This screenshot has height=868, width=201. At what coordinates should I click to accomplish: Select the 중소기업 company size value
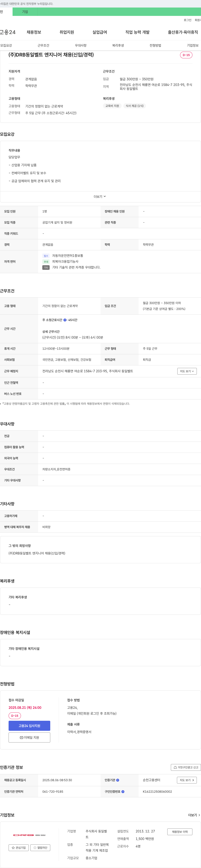(x=91, y=858)
